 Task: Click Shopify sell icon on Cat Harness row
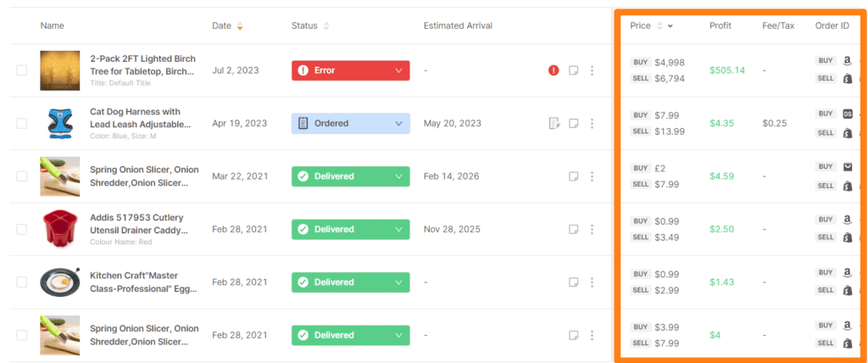pyautogui.click(x=847, y=132)
